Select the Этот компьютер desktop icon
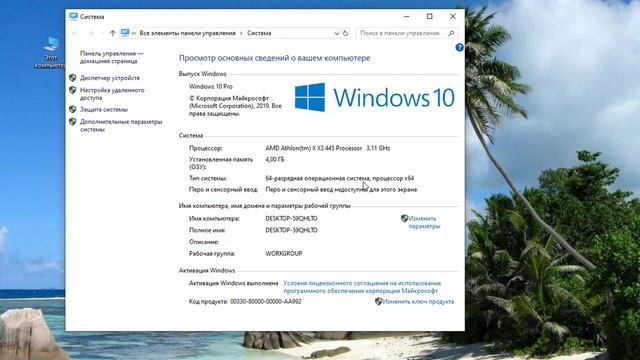 click(x=51, y=53)
